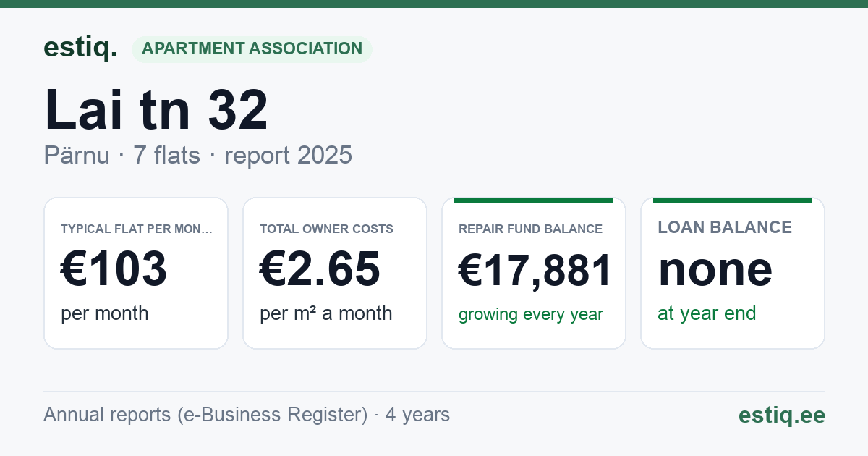Click the TYPICAL FLAT PER MON… label
Viewport: 868px width, 456px height.
tap(137, 229)
